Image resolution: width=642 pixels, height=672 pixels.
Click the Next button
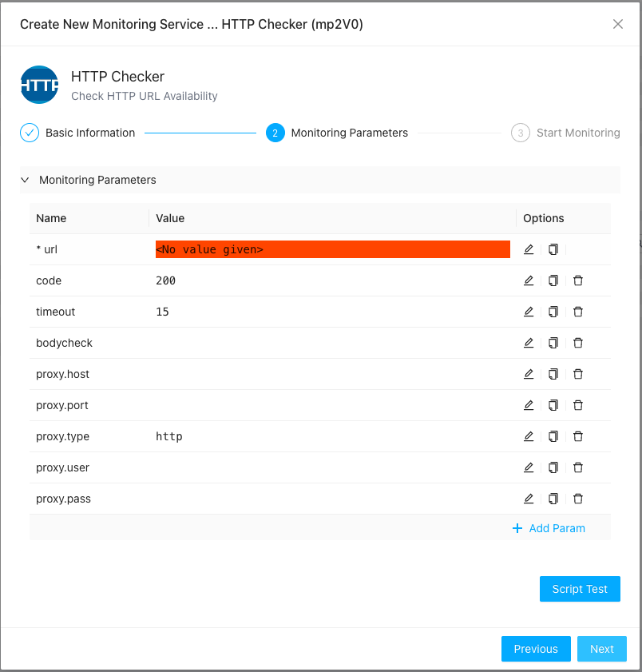(x=601, y=649)
